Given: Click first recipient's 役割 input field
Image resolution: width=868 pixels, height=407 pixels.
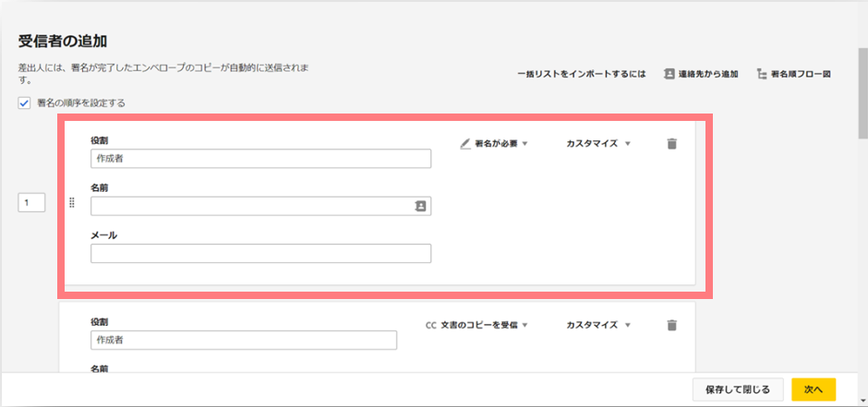Looking at the screenshot, I should (260, 159).
